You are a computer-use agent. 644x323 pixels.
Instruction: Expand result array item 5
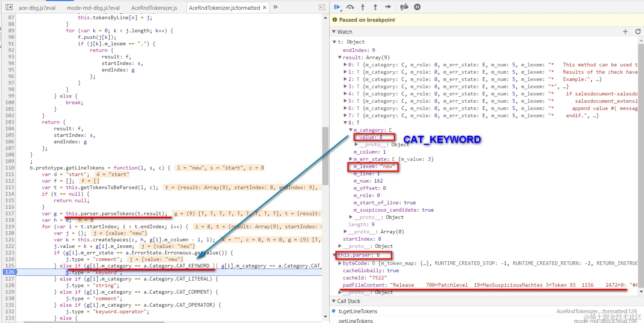pyautogui.click(x=345, y=101)
